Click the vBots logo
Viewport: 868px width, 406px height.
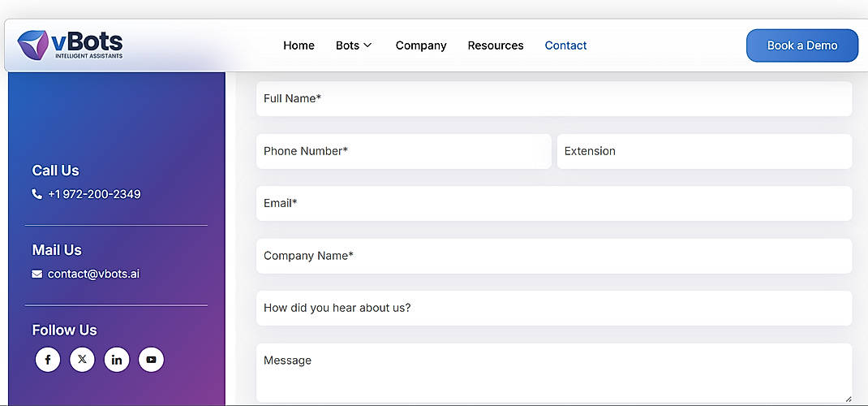coord(70,45)
